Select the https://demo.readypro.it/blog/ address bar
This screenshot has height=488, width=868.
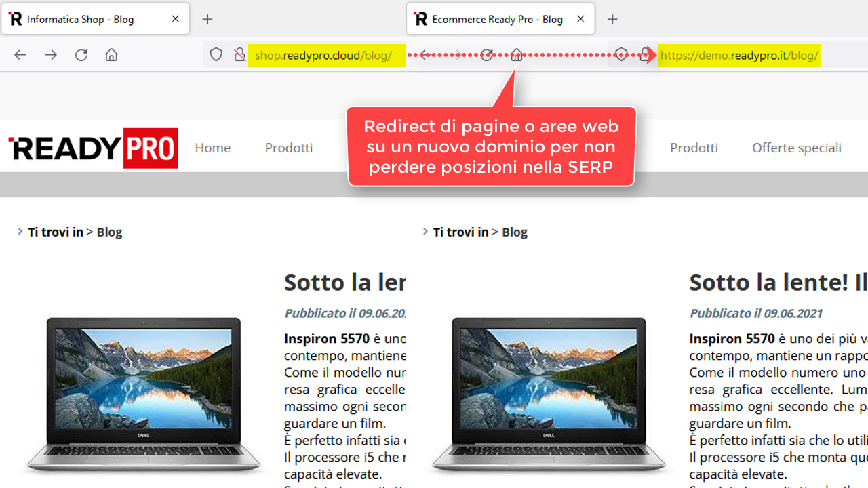point(739,56)
